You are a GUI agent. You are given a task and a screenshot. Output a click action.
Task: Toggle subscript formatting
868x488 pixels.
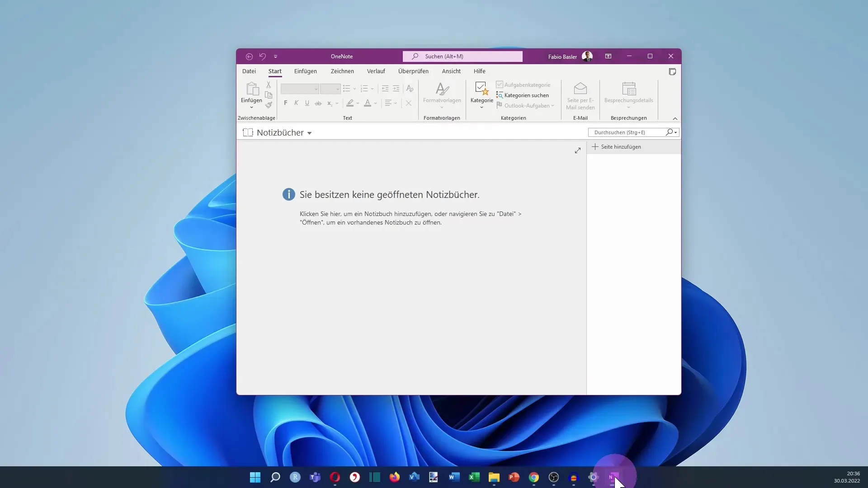(330, 103)
